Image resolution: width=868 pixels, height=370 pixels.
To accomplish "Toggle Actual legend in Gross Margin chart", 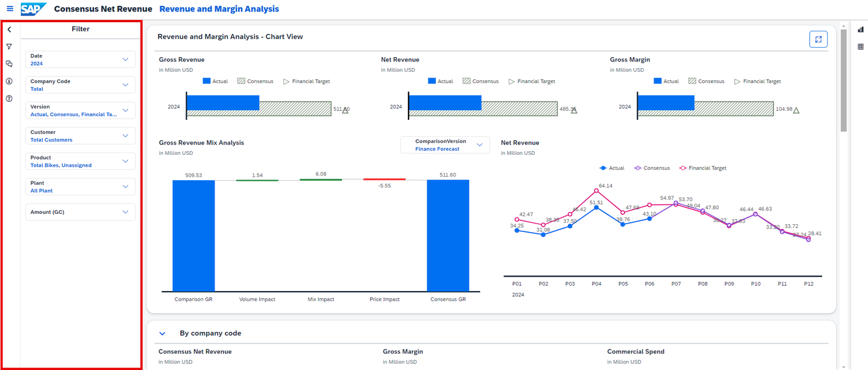I will pyautogui.click(x=666, y=81).
